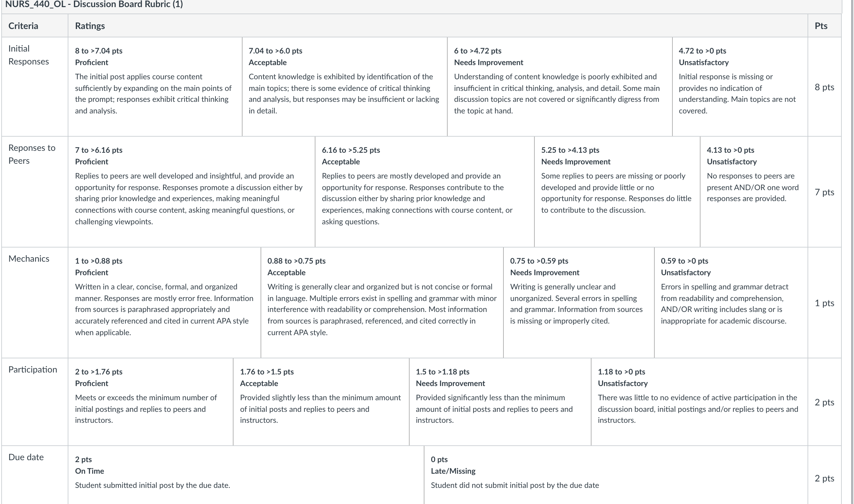Select Unsatisfactory for Reponses to Peers
The width and height of the screenshot is (854, 504).
754,191
